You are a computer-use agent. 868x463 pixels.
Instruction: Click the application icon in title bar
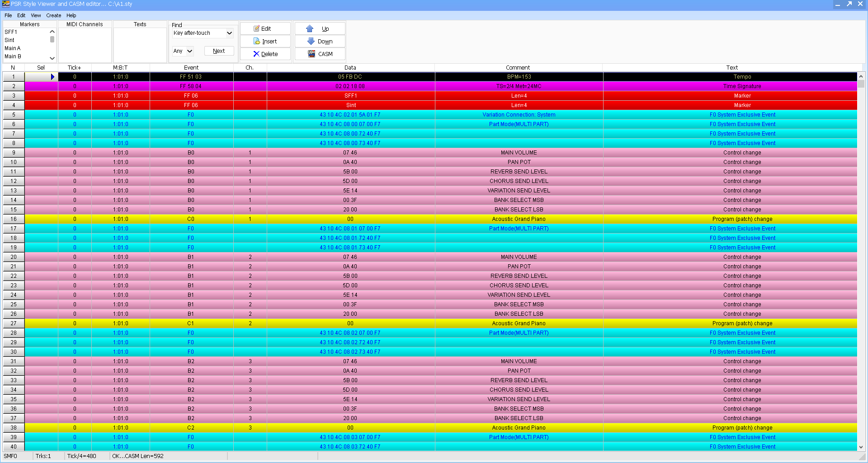click(x=5, y=4)
